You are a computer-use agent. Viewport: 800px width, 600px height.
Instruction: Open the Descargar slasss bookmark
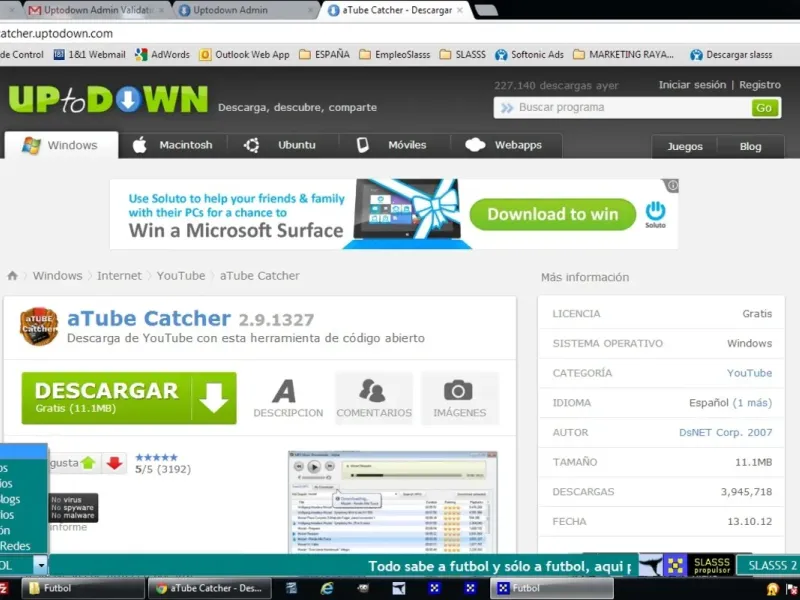(731, 55)
